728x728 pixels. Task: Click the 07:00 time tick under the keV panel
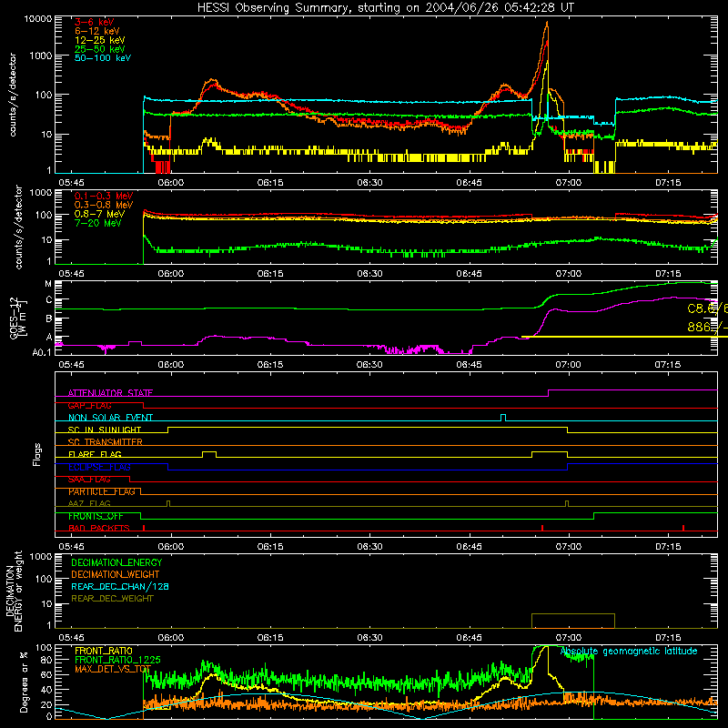click(568, 183)
